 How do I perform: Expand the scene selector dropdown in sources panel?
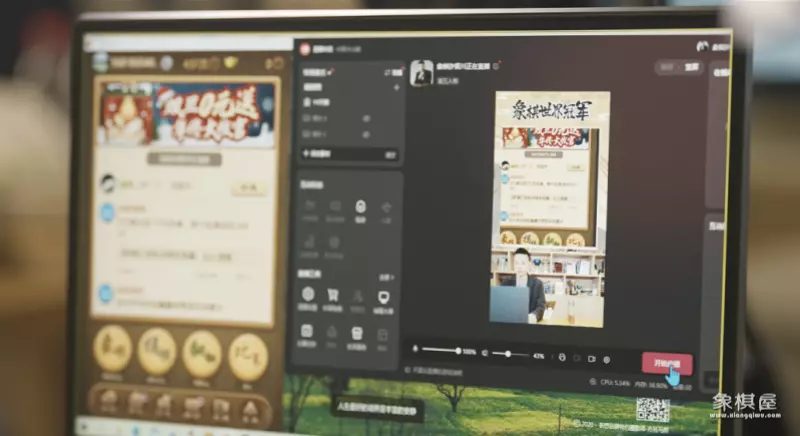click(318, 72)
